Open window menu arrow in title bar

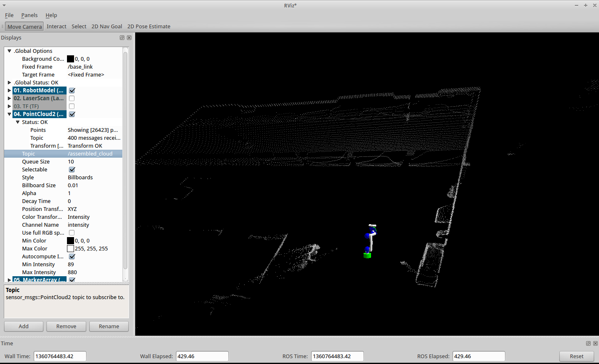click(4, 5)
